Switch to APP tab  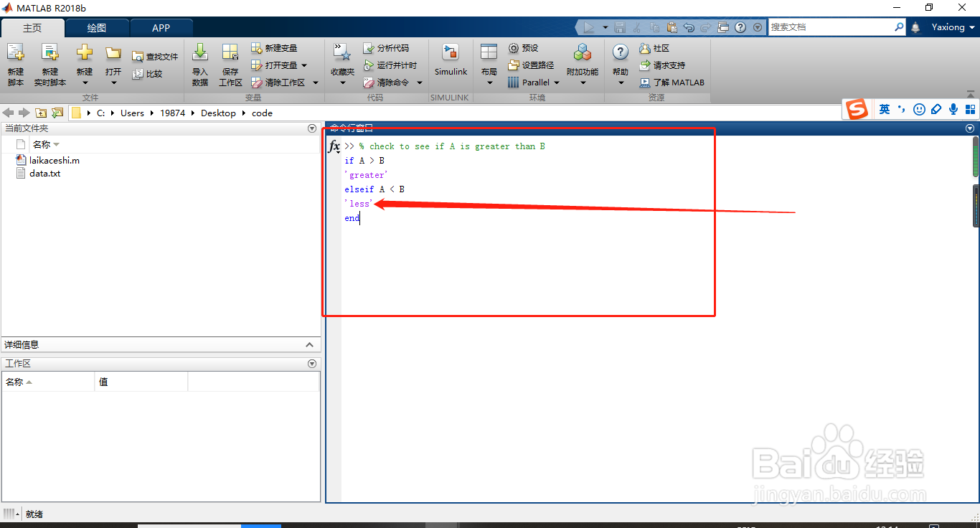(x=161, y=28)
